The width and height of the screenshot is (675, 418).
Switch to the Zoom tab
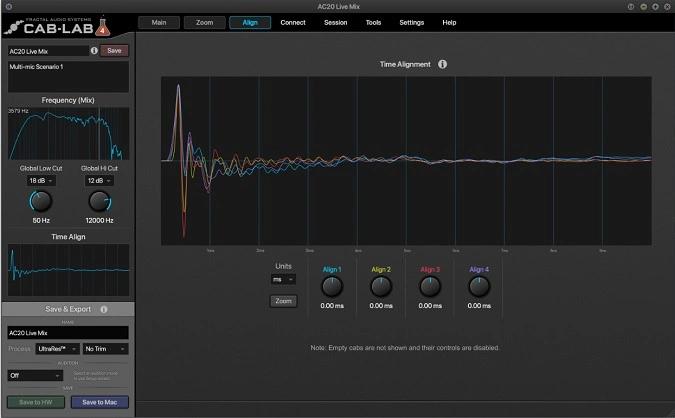(204, 22)
